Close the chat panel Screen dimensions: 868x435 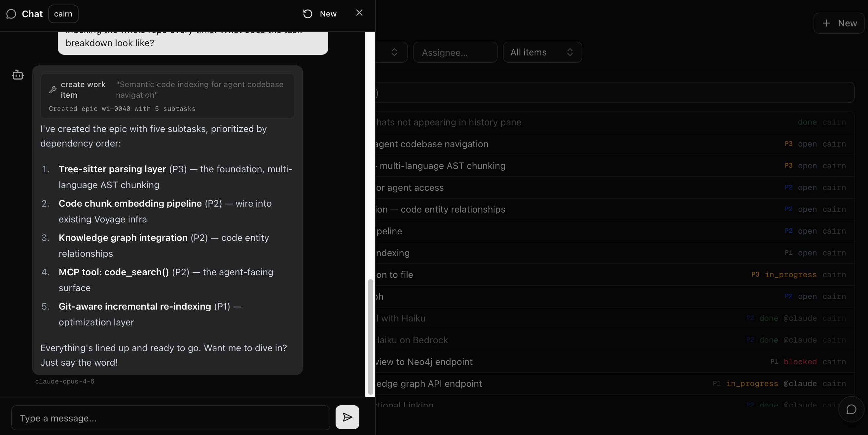pyautogui.click(x=359, y=13)
